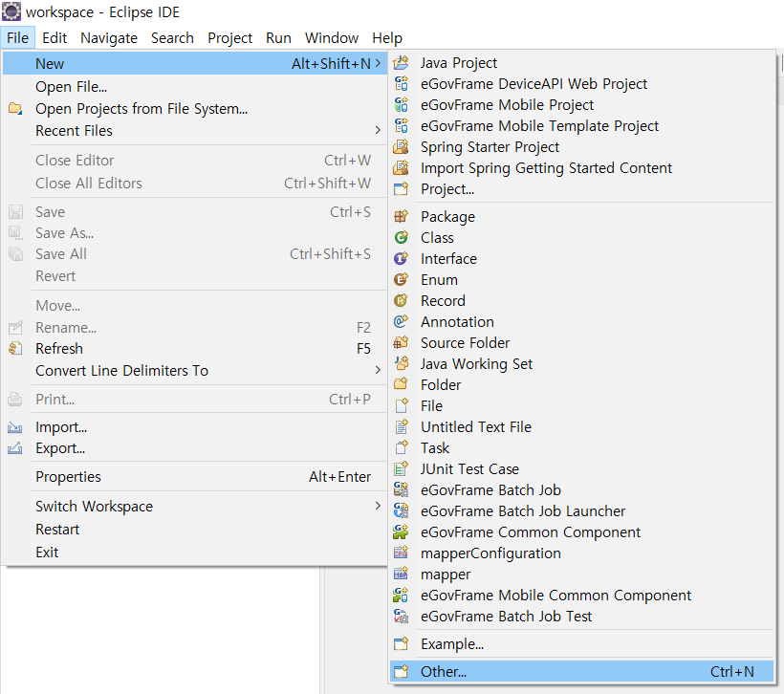Open the Run menu

point(278,38)
